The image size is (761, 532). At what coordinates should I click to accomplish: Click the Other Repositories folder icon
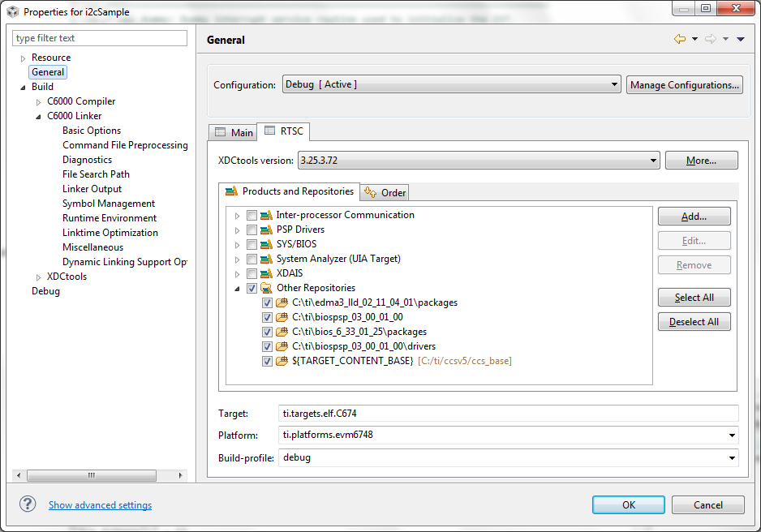click(266, 288)
